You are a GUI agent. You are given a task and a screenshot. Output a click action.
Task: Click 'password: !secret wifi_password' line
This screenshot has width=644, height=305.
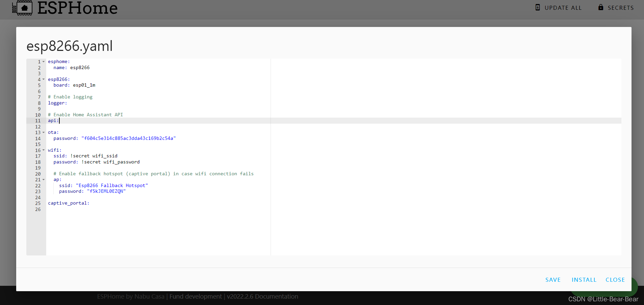[96, 162]
